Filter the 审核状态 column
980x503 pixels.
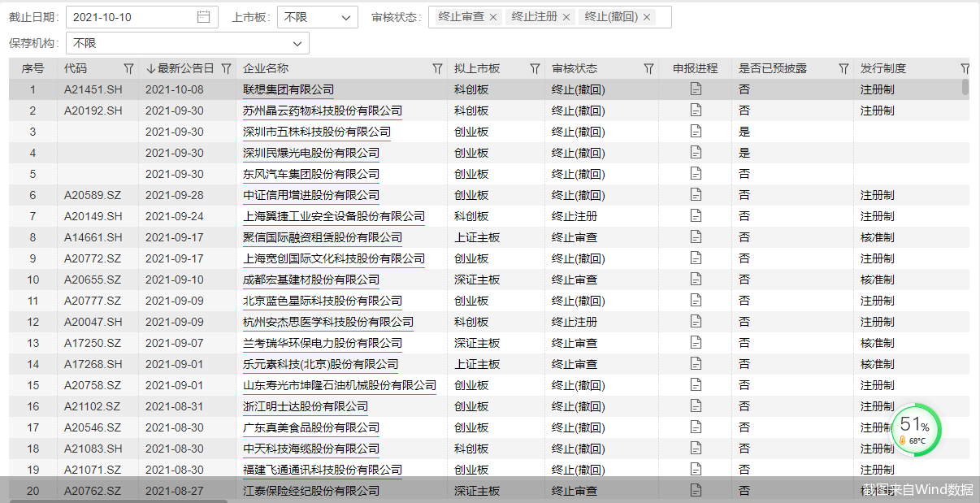(x=648, y=69)
